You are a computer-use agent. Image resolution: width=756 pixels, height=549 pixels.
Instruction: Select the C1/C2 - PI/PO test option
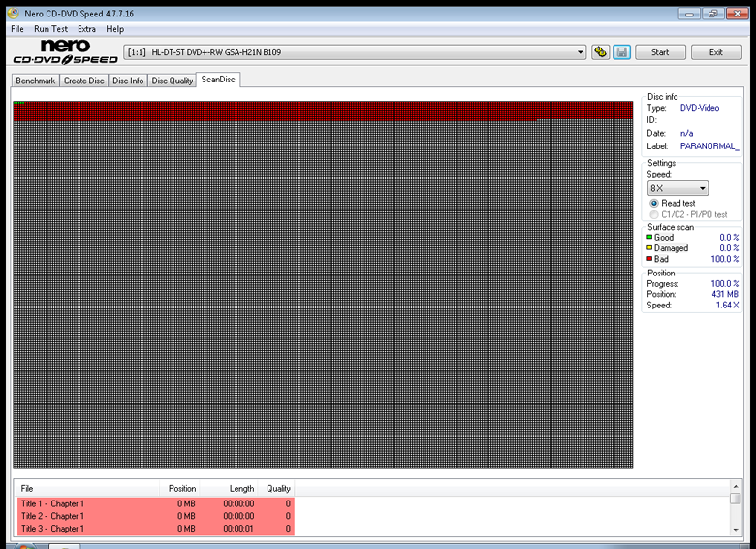pyautogui.click(x=654, y=214)
